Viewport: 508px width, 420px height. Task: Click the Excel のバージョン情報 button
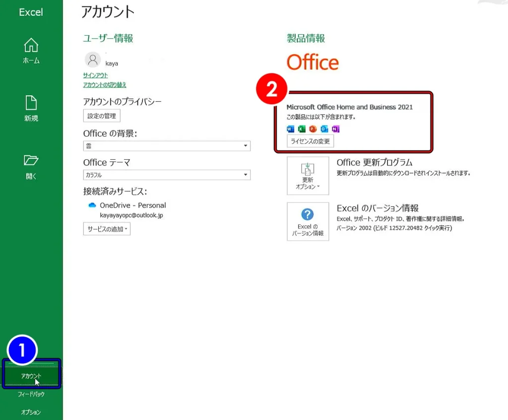pyautogui.click(x=308, y=221)
